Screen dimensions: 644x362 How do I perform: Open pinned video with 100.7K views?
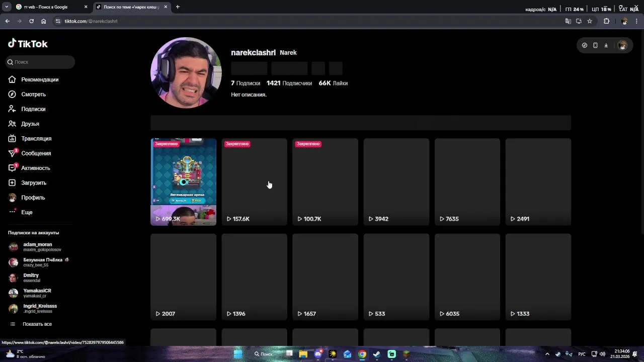326,182
